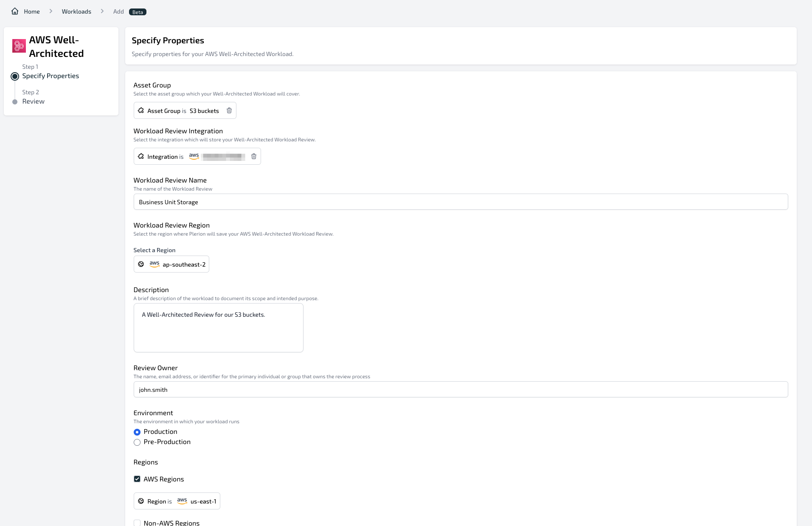Click the AWS logo on the Integration chip
The width and height of the screenshot is (812, 526).
coord(194,156)
